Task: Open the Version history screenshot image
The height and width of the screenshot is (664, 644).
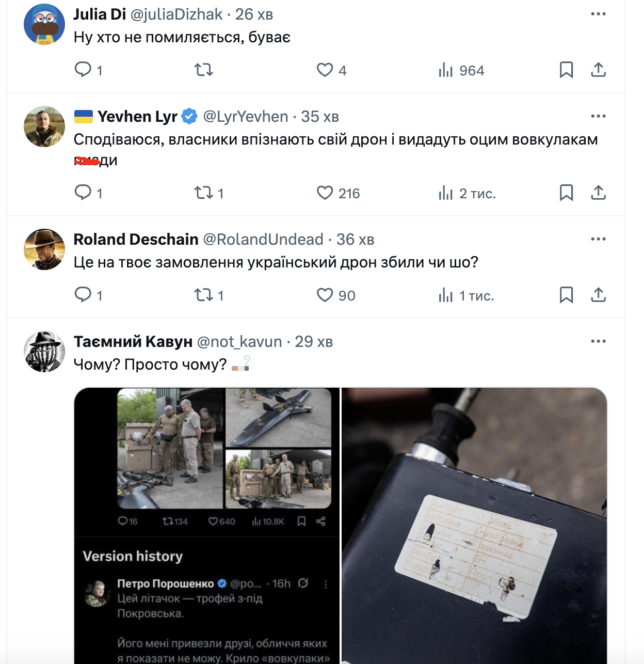Action: [x=207, y=525]
